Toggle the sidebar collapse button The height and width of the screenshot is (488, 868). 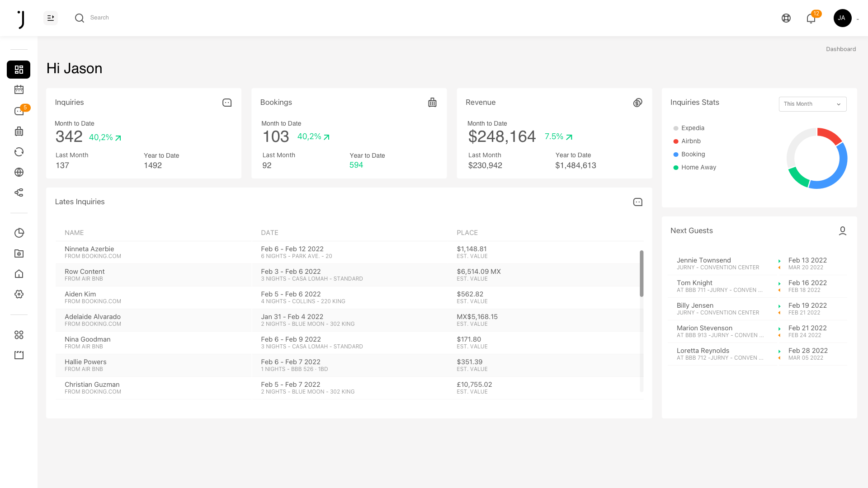(x=51, y=18)
